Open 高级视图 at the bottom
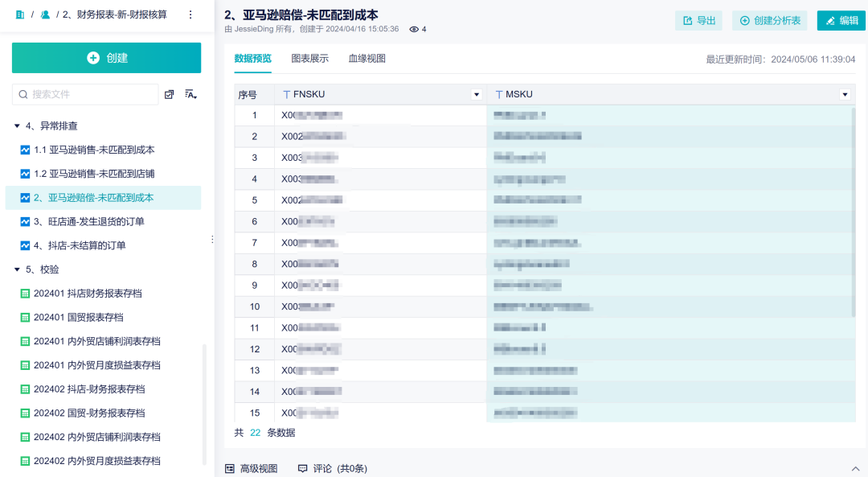This screenshot has height=477, width=868. coord(252,469)
